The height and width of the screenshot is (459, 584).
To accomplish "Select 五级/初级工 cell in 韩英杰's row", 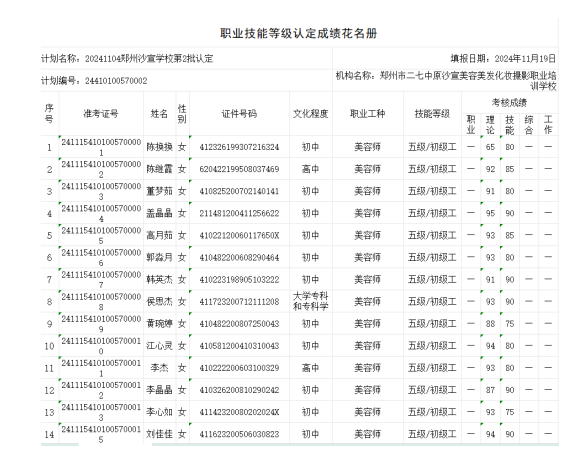I will tap(432, 279).
